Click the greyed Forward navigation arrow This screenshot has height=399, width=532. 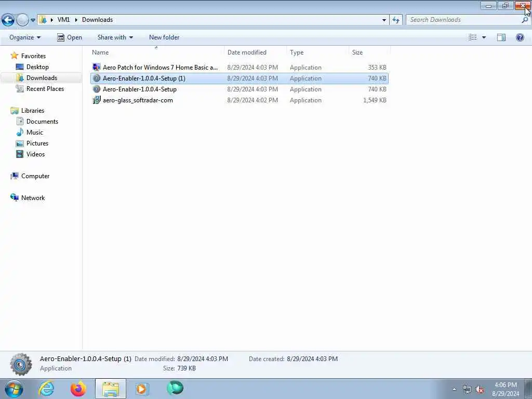(22, 20)
